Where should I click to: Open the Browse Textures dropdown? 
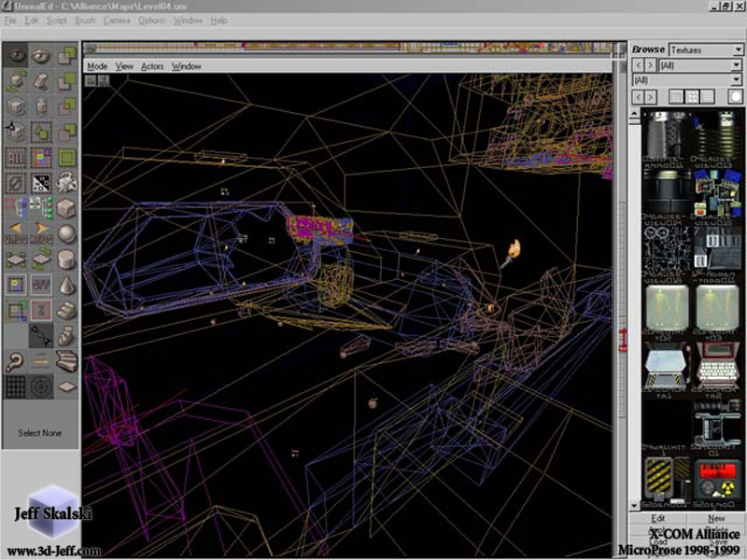(706, 49)
